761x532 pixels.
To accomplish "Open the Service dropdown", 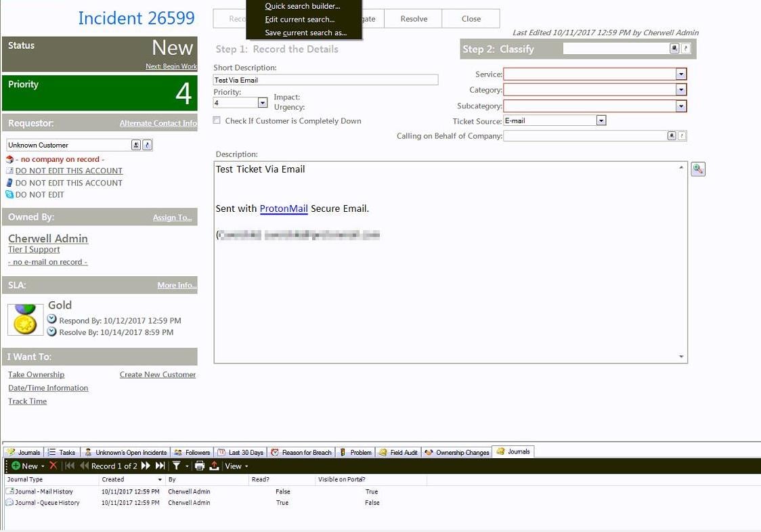I will (x=681, y=74).
